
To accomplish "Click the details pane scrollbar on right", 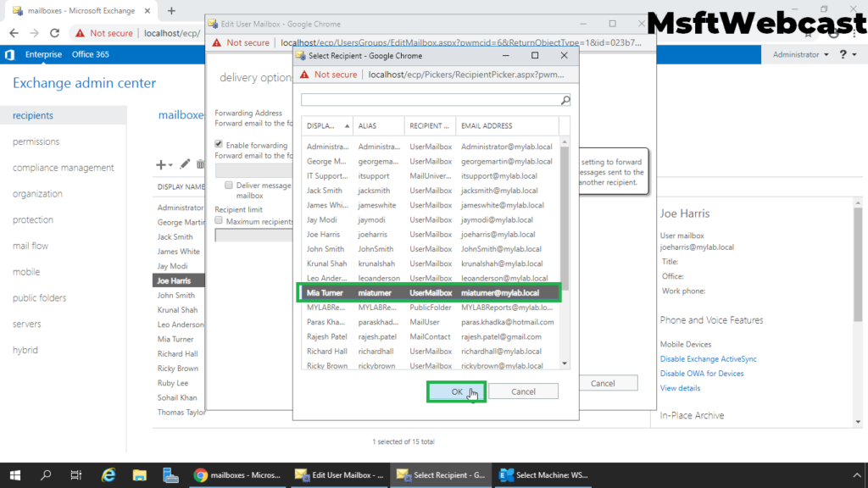I will [x=858, y=263].
